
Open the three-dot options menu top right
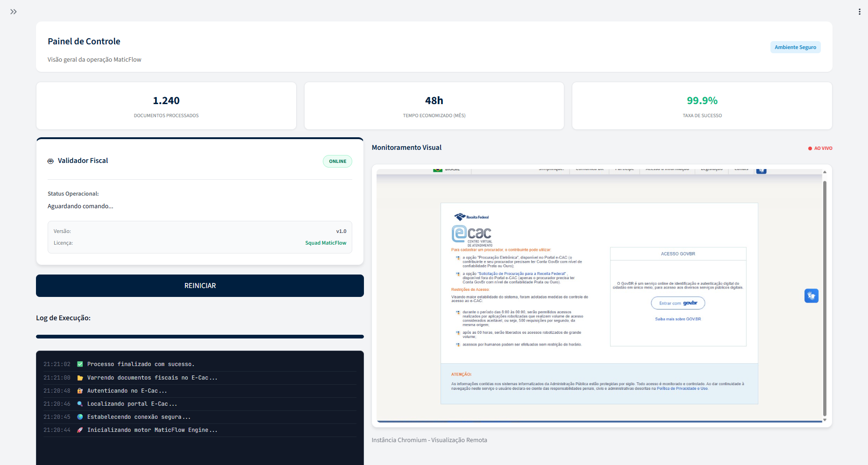(859, 11)
